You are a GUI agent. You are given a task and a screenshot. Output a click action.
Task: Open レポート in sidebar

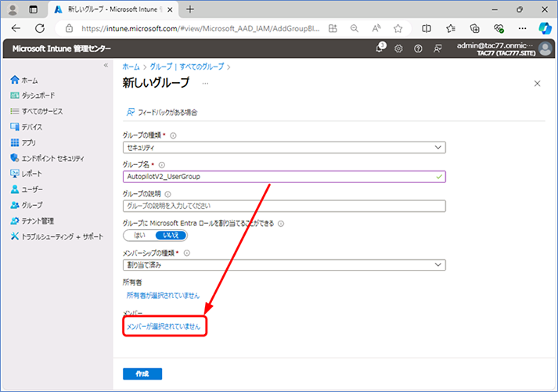point(27,174)
